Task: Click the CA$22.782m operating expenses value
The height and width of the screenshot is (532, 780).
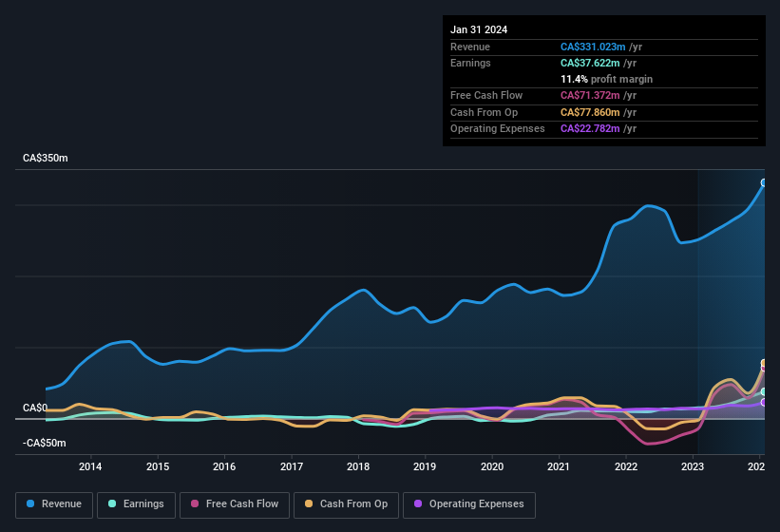Action: (589, 128)
